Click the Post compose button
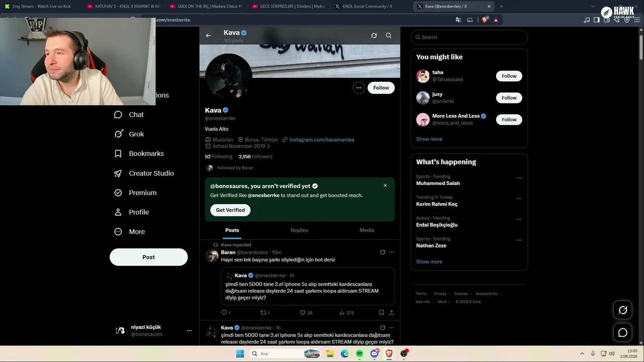This screenshot has width=644, height=362. [148, 257]
